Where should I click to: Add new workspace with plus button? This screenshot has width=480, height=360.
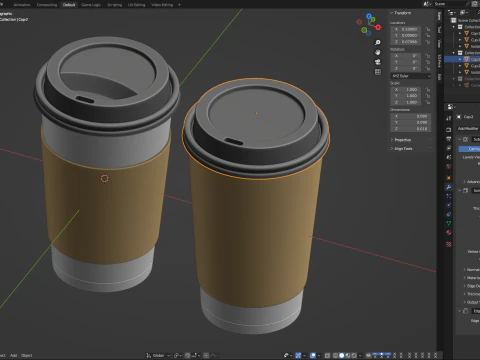[179, 5]
